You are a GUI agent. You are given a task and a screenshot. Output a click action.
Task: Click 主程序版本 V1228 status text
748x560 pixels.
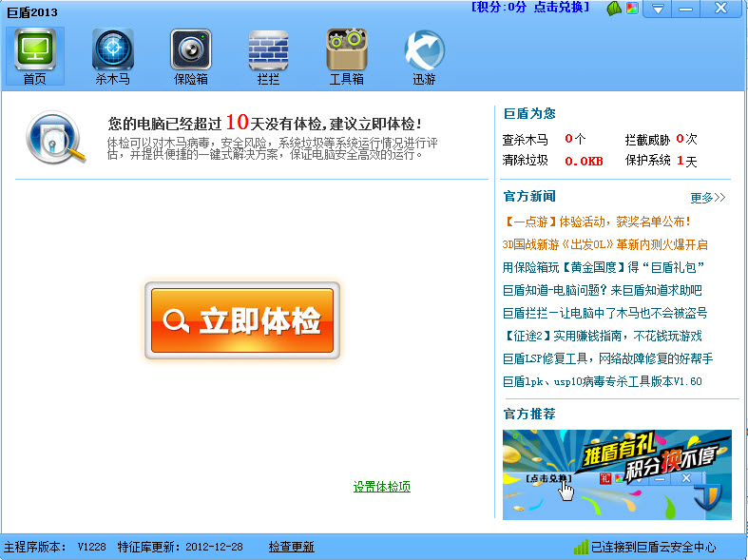pyautogui.click(x=55, y=547)
